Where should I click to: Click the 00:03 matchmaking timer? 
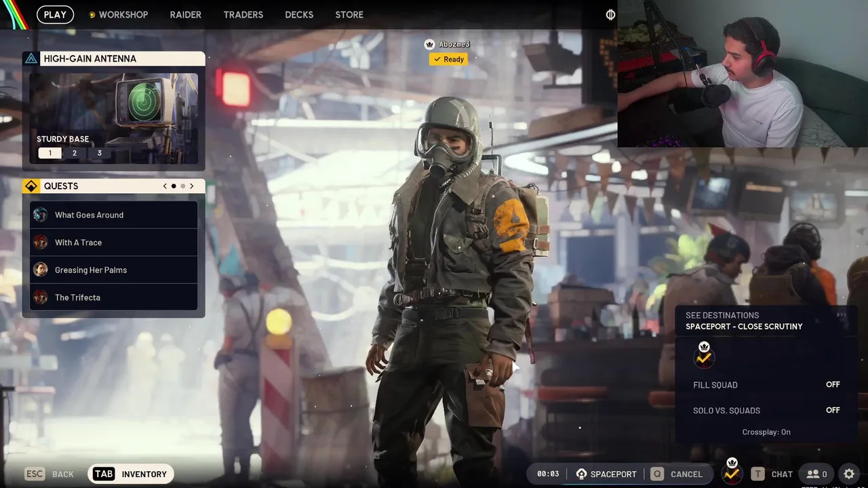point(548,474)
